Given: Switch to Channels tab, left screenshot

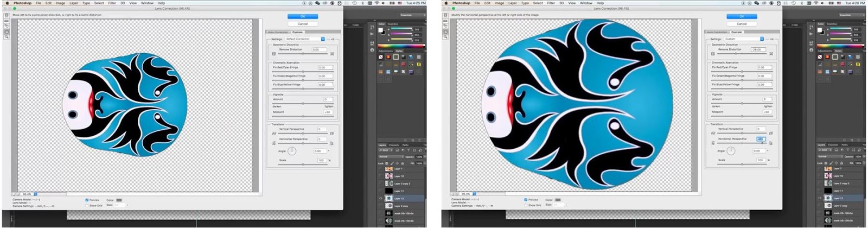Looking at the screenshot, I should (x=394, y=145).
